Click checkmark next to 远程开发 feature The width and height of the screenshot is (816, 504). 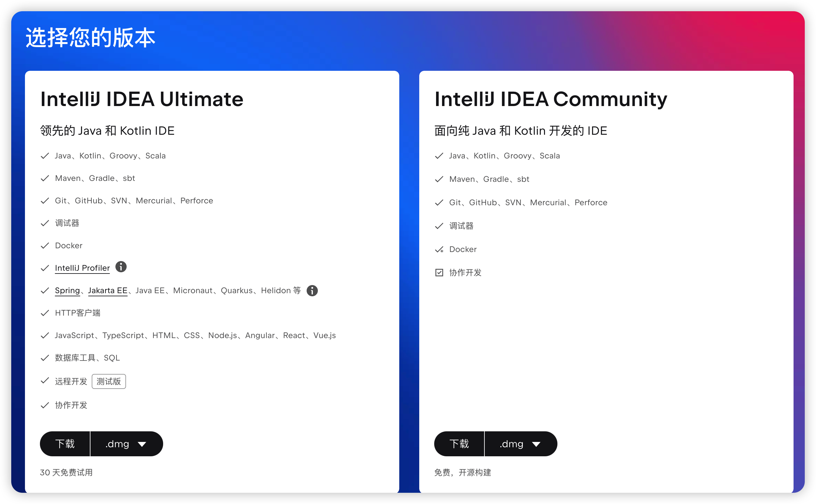coord(45,380)
